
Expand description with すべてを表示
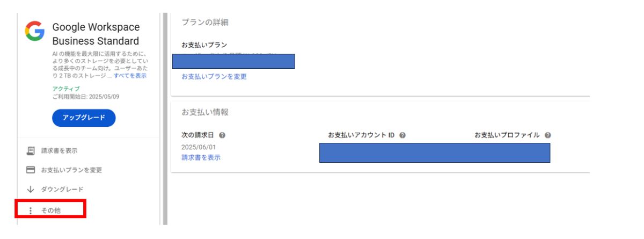(130, 76)
